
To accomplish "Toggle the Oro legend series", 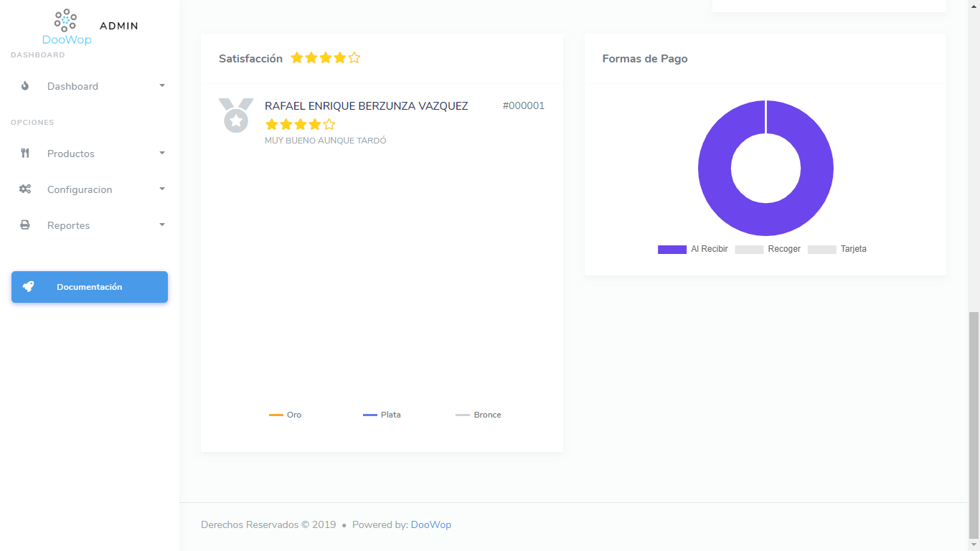I will (286, 415).
